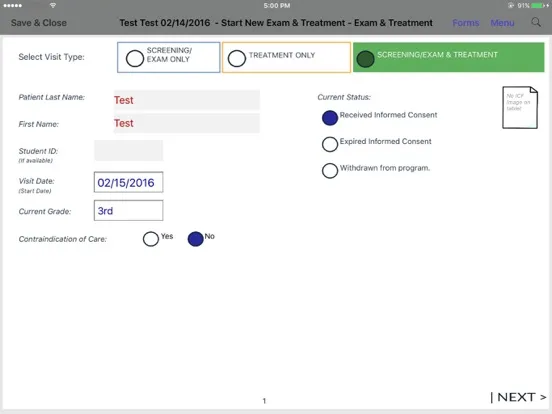Tap the Current Status label
Viewport: 552px width, 414px height.
(344, 97)
